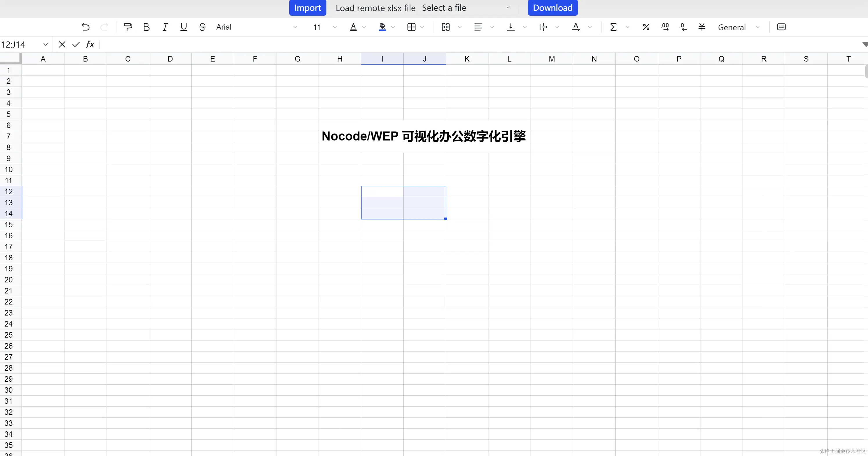Click the Merge Cells icon
The height and width of the screenshot is (456, 868).
coord(445,27)
